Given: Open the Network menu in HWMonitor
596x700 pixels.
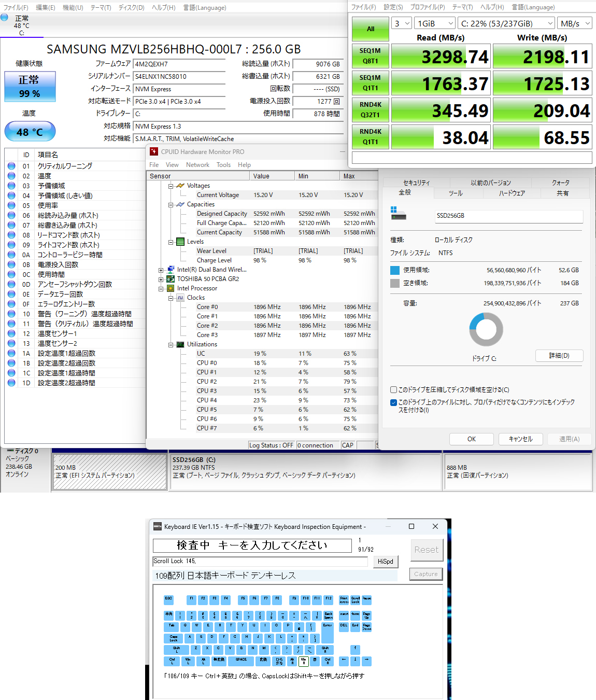Looking at the screenshot, I should point(197,165).
